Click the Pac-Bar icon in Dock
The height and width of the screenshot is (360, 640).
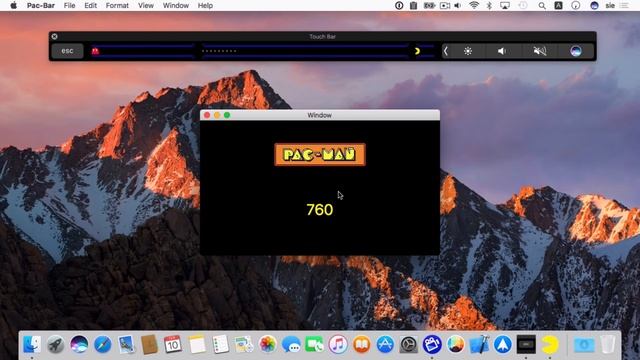(550, 344)
